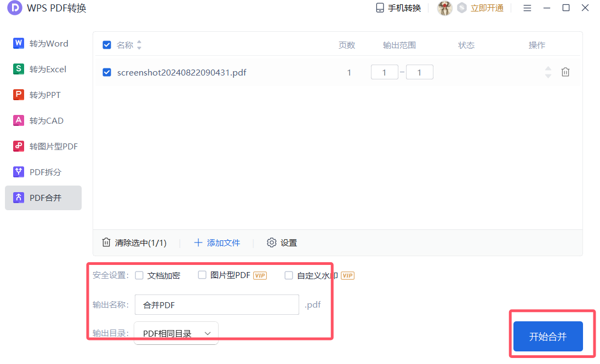600x364 pixels.
Task: Delete screenshot20240822090431.pdf with trash icon
Action: [565, 72]
